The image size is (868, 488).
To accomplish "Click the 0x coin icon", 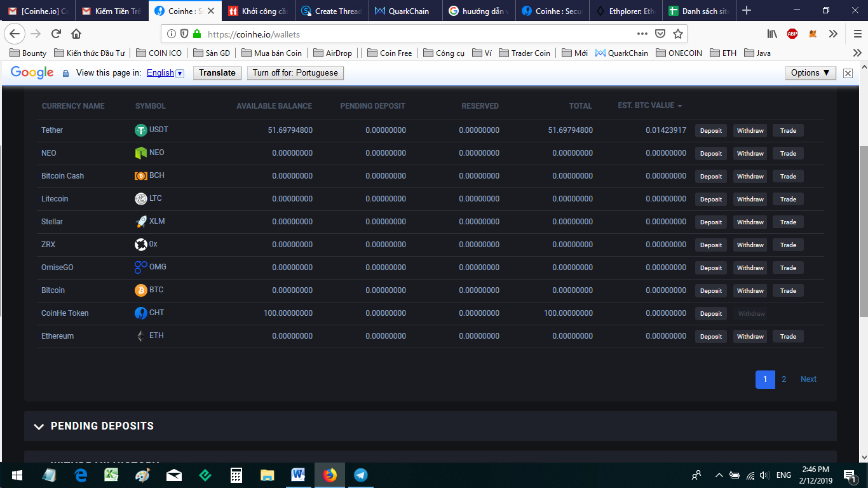I will click(x=141, y=245).
